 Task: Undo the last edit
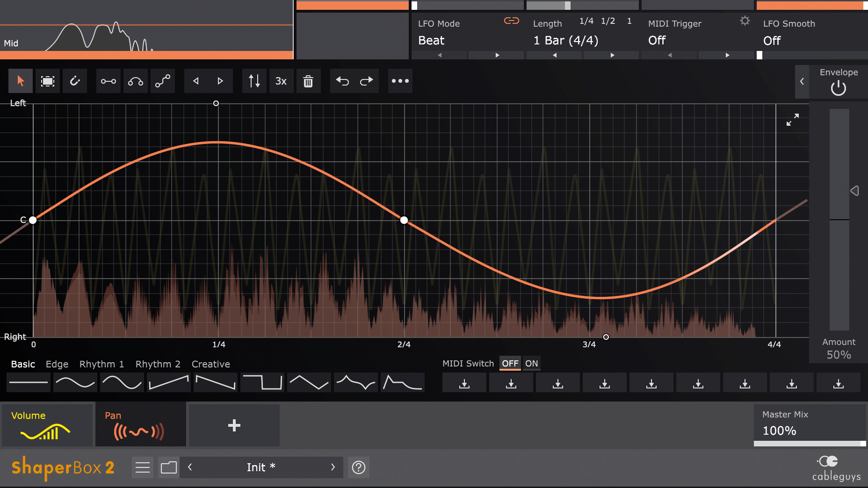(x=342, y=81)
